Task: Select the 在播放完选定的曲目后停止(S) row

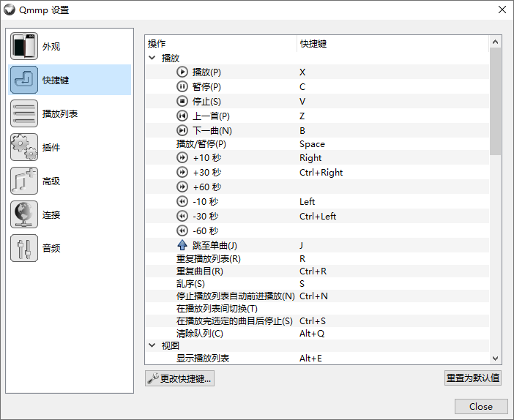Action: click(317, 321)
